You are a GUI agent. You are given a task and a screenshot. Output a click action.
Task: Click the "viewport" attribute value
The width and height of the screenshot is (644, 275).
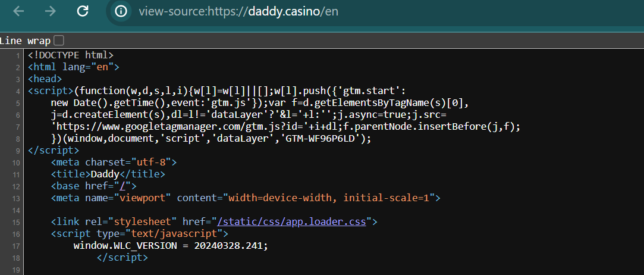click(x=143, y=198)
